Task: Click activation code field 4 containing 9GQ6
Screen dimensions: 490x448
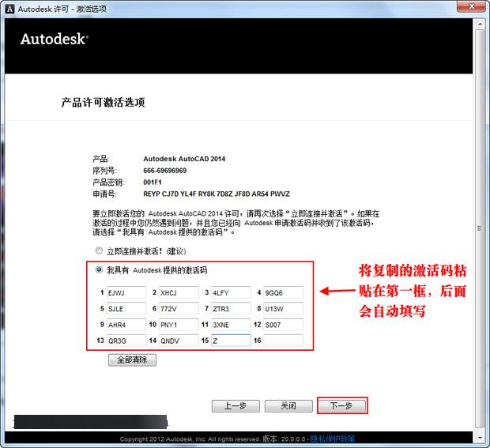Action: pyautogui.click(x=283, y=292)
